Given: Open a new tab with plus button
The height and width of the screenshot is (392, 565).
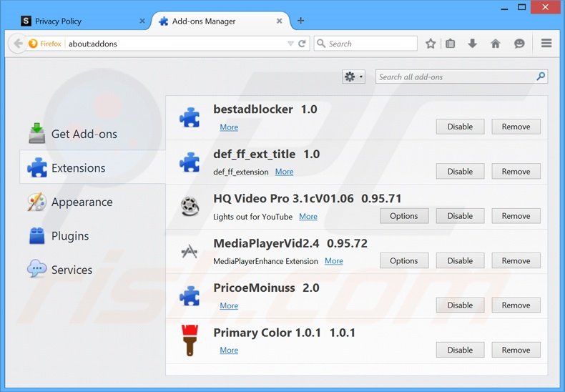Looking at the screenshot, I should (300, 21).
